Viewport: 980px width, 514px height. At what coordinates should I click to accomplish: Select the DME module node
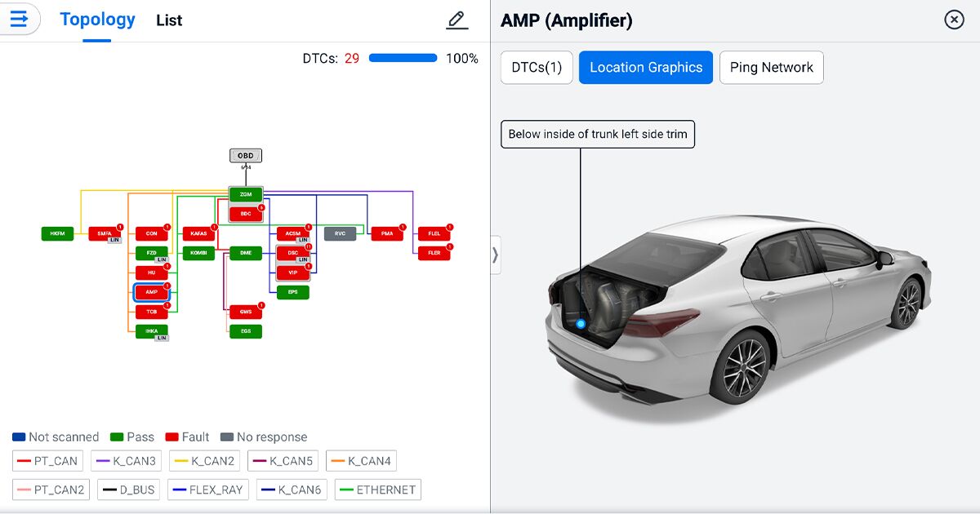click(244, 253)
